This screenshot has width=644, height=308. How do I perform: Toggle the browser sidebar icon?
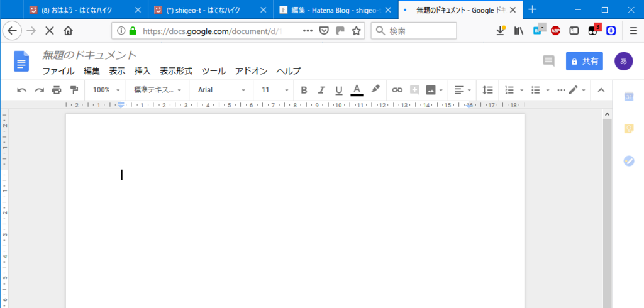pos(574,30)
